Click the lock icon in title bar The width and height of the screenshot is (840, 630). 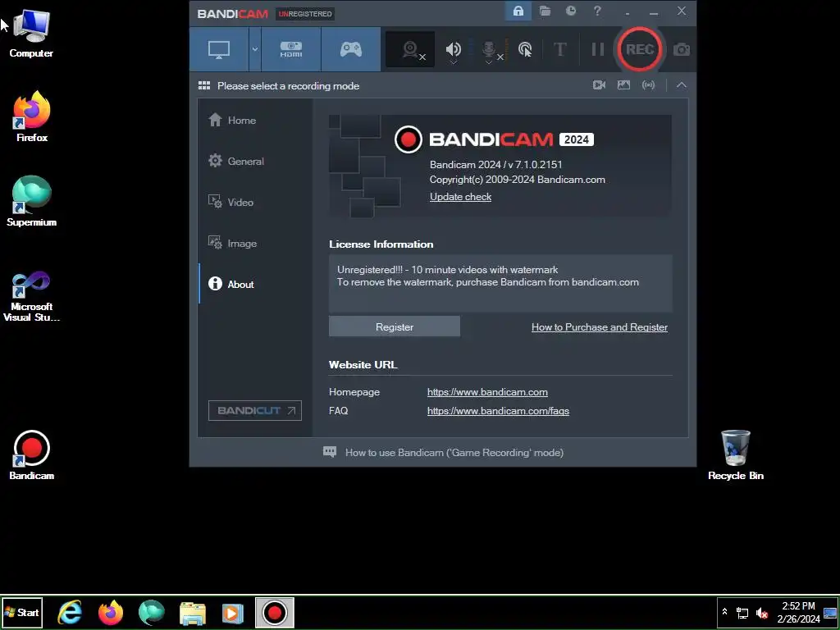tap(518, 11)
